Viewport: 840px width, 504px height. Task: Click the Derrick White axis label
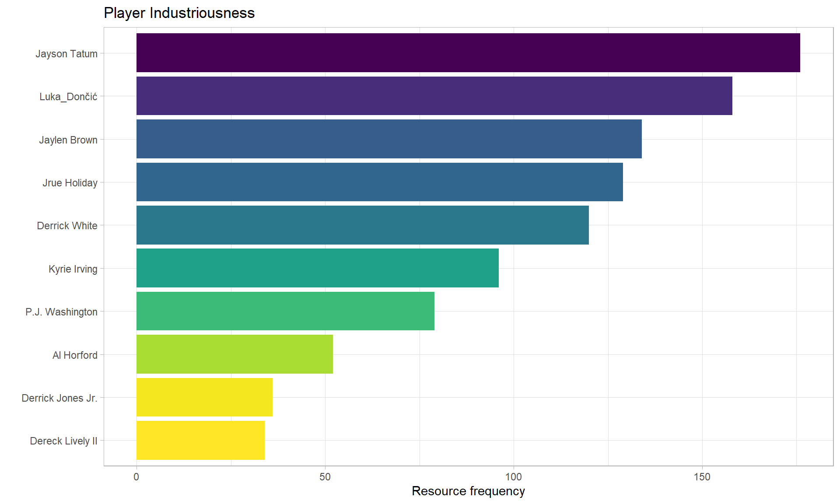point(67,226)
